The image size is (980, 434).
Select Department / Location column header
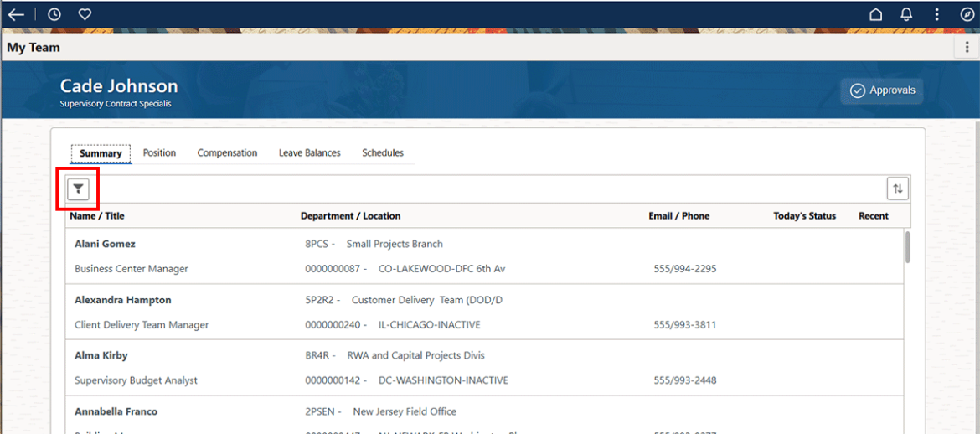coord(351,216)
